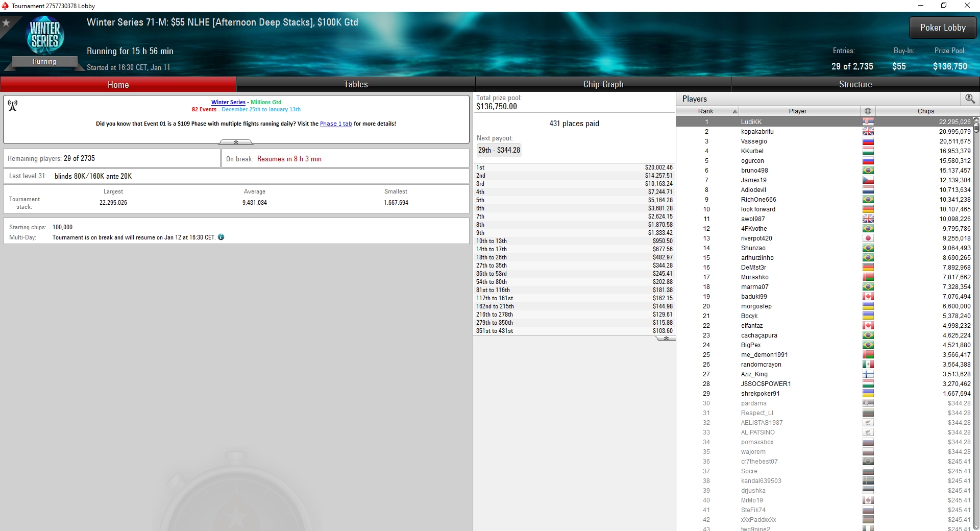Select KKurbel row in players list
This screenshot has width=980, height=531.
[824, 151]
